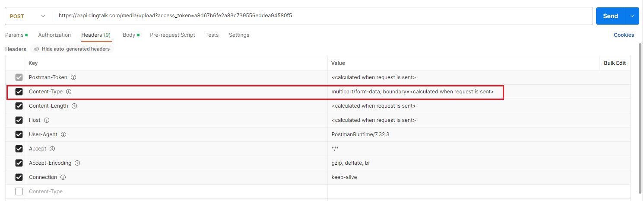The width and height of the screenshot is (644, 201).
Task: Click info icon beside User-Agent header
Action: pos(63,134)
